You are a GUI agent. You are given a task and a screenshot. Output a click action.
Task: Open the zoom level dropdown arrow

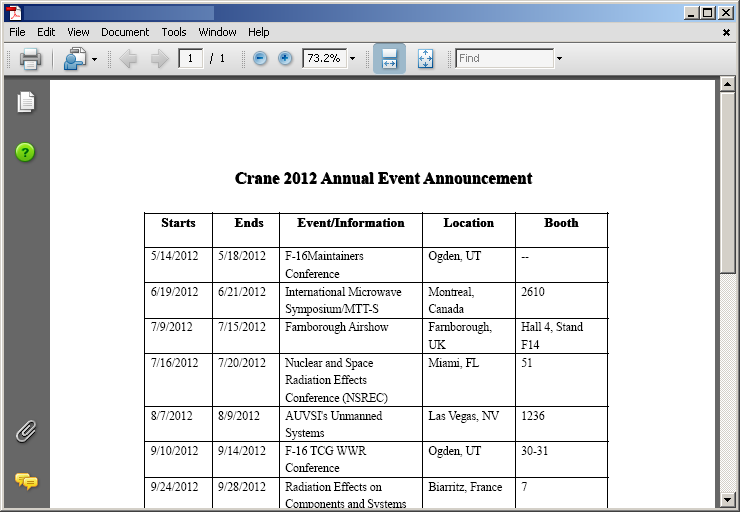click(x=352, y=59)
